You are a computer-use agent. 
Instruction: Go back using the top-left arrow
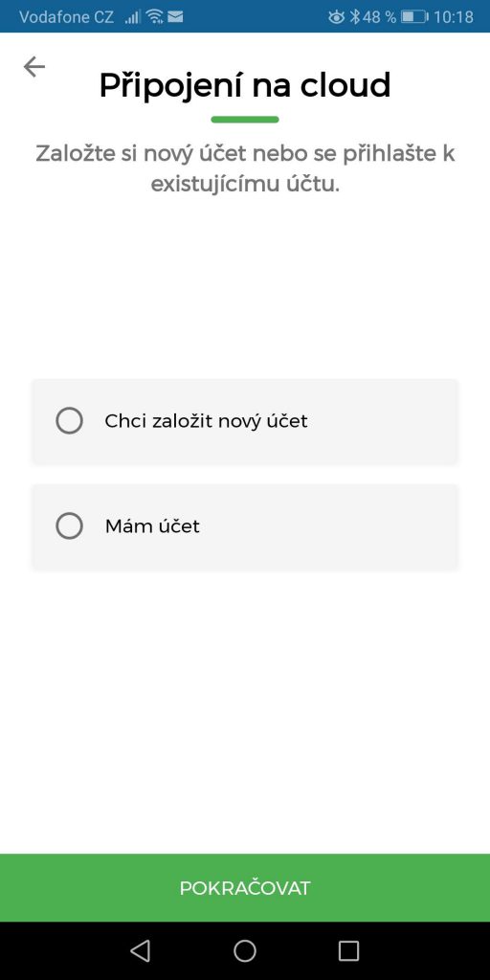[34, 66]
